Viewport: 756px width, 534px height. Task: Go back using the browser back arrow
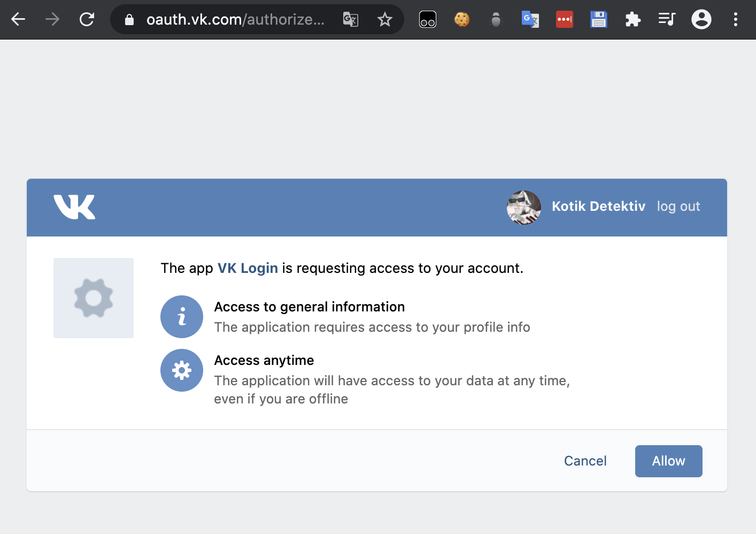18,20
